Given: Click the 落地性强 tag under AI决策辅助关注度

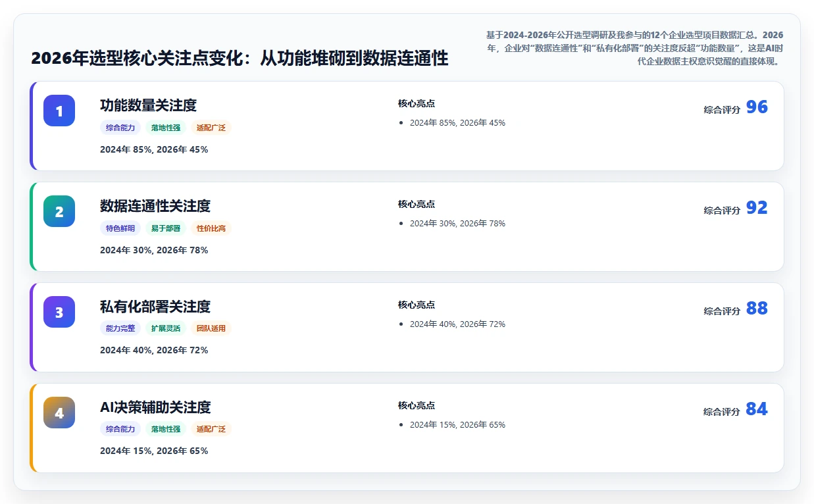Looking at the screenshot, I should tap(166, 429).
